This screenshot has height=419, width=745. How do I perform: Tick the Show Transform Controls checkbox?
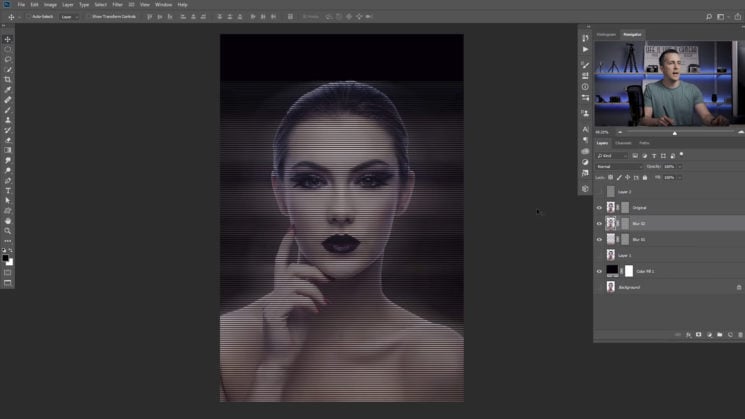(x=88, y=17)
